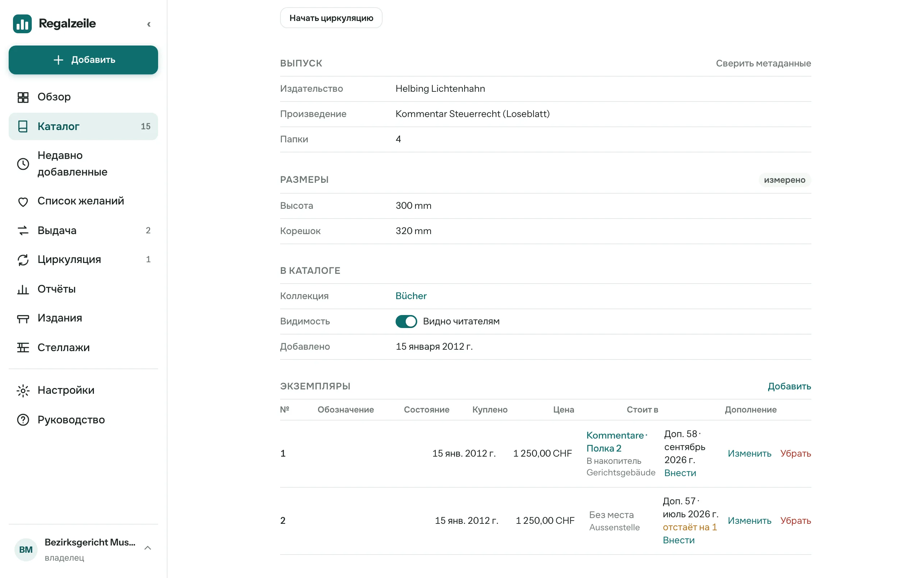Open Недавно добавленные clock icon
Screen dimensions: 924x578
[23, 164]
